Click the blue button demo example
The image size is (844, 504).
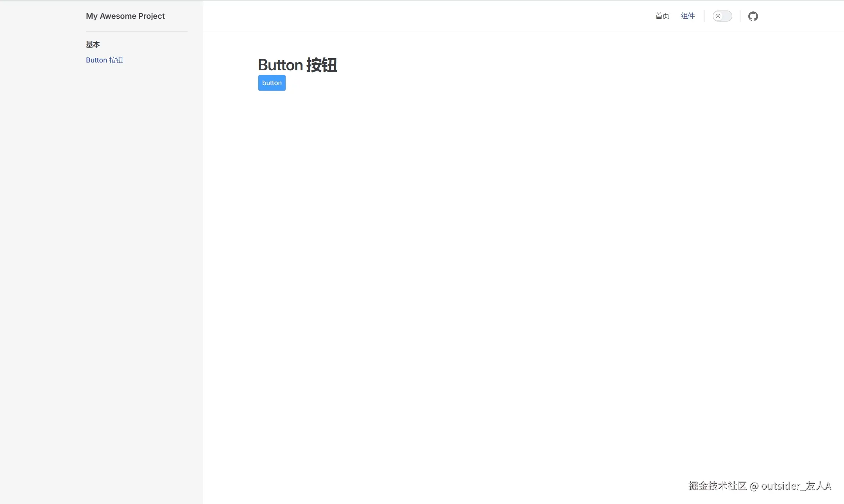(272, 82)
